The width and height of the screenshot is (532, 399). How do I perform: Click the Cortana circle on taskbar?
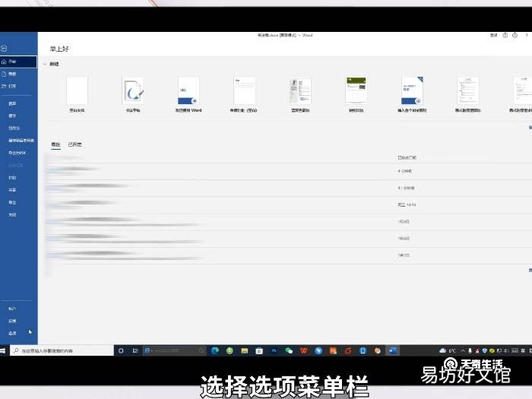(121, 351)
